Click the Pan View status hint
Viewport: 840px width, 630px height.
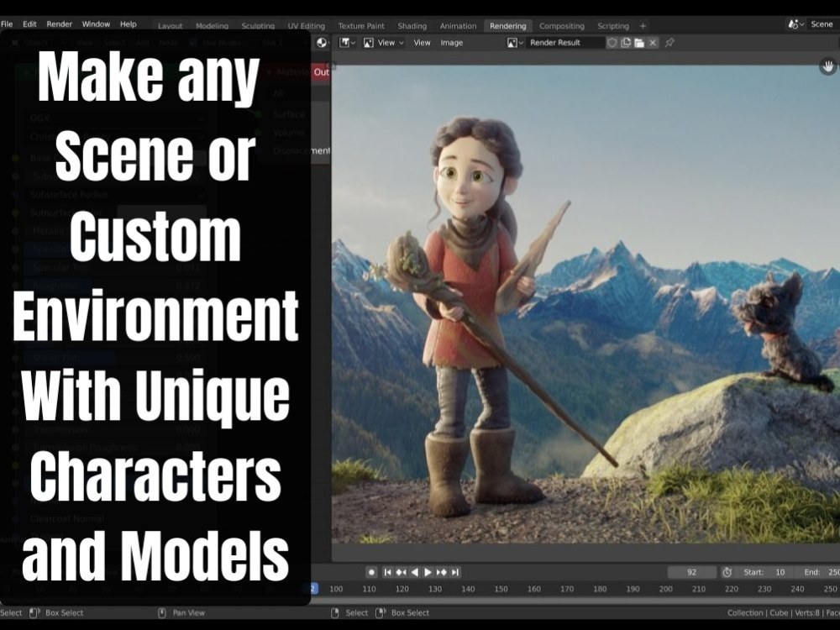188,613
